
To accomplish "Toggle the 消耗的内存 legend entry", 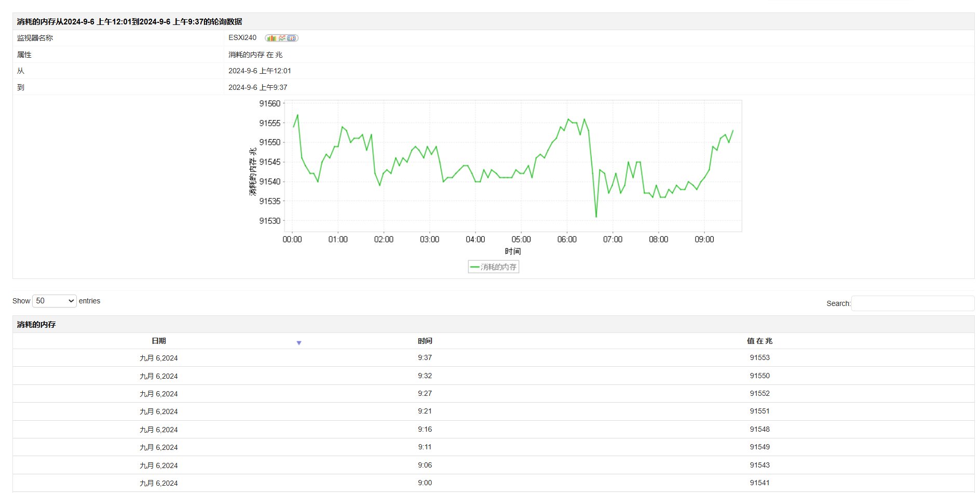I will [498, 267].
